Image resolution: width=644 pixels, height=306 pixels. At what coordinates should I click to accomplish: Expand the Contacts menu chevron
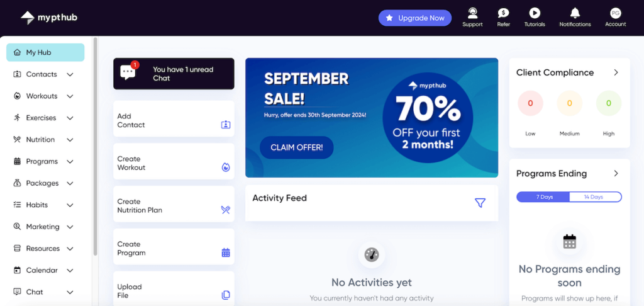click(70, 74)
